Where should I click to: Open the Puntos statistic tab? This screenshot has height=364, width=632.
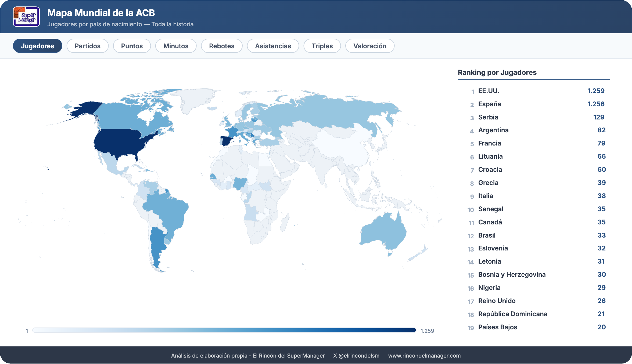(x=132, y=46)
